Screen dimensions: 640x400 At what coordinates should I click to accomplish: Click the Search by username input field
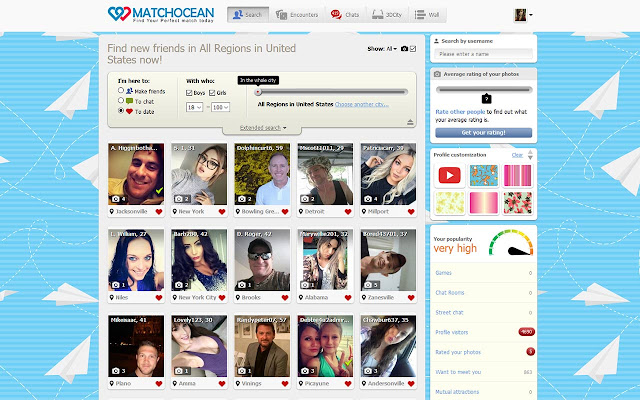coord(483,54)
